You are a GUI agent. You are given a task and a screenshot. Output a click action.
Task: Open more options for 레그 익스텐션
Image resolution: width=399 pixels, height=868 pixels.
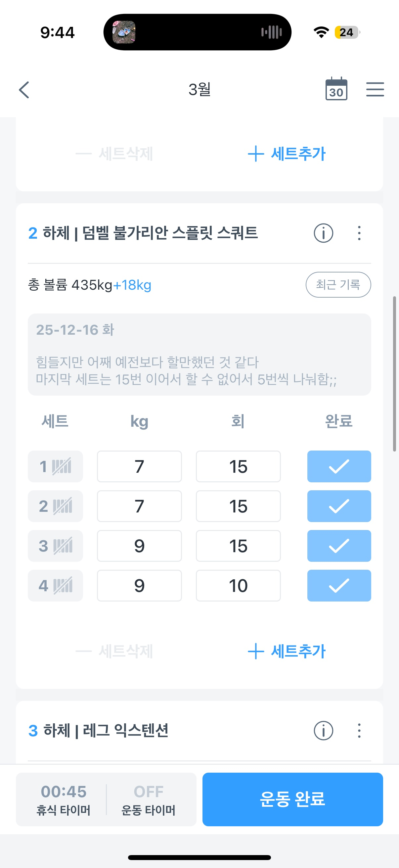[x=359, y=731]
